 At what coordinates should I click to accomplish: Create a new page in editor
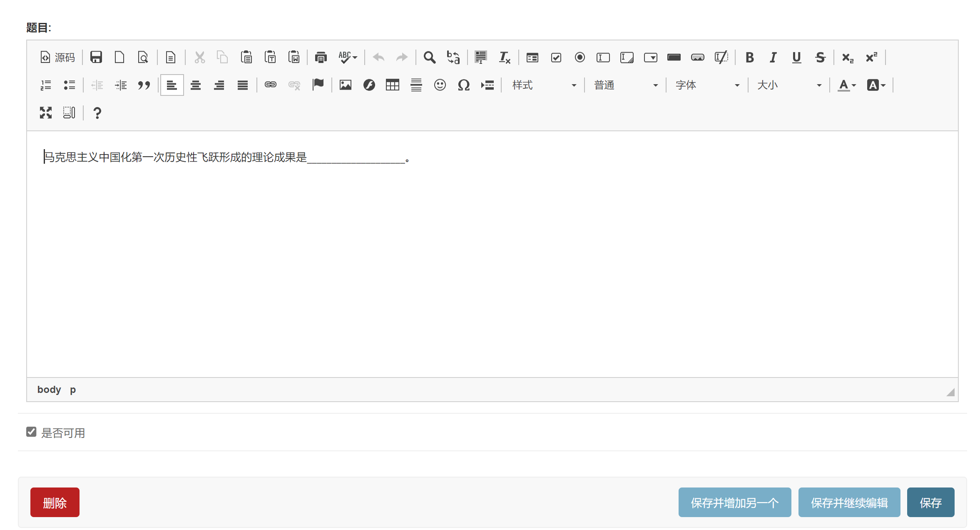pyautogui.click(x=119, y=57)
